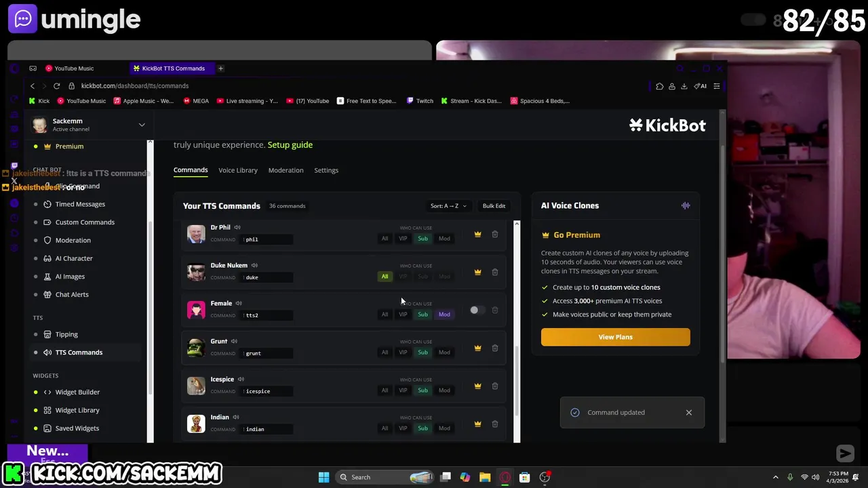Open AI Character in sidebar
This screenshot has height=488, width=868.
click(x=74, y=258)
